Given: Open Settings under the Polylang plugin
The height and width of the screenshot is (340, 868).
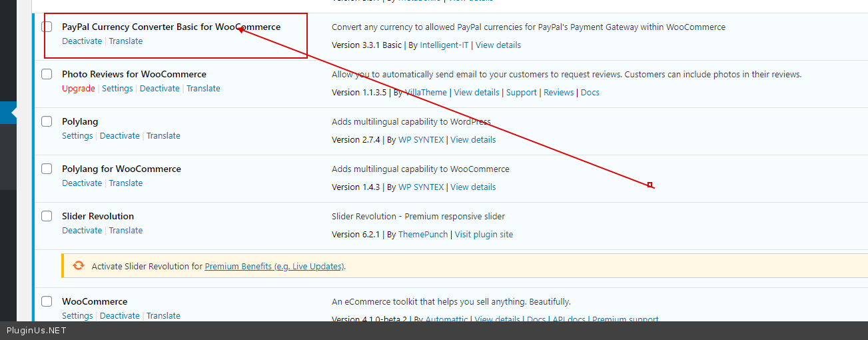Looking at the screenshot, I should coord(77,136).
